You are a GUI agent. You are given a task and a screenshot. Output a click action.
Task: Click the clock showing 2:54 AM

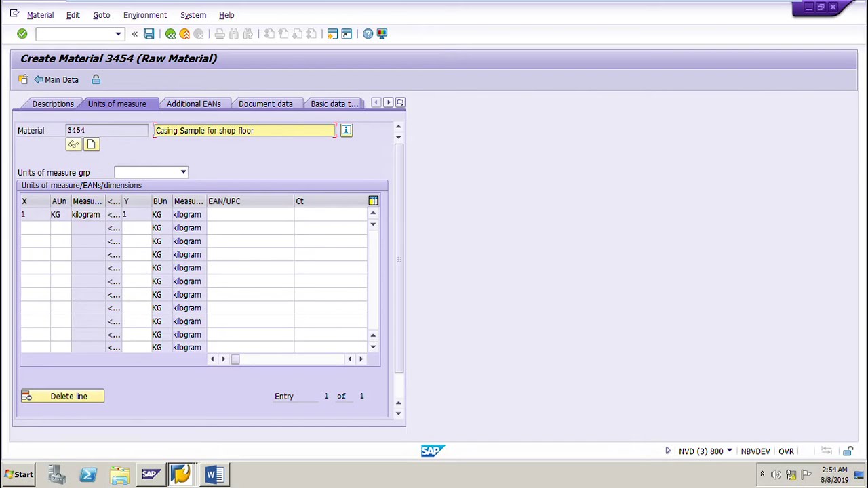(x=834, y=470)
